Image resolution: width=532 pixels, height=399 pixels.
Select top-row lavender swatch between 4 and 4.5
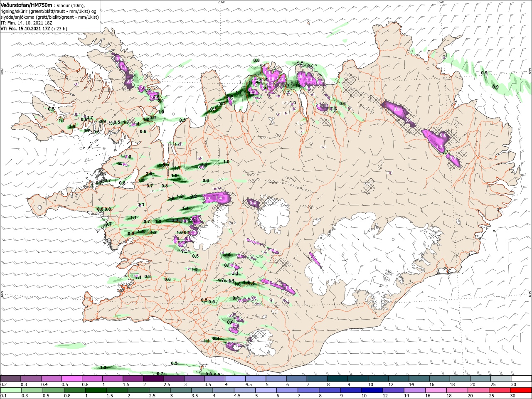pyautogui.click(x=235, y=379)
